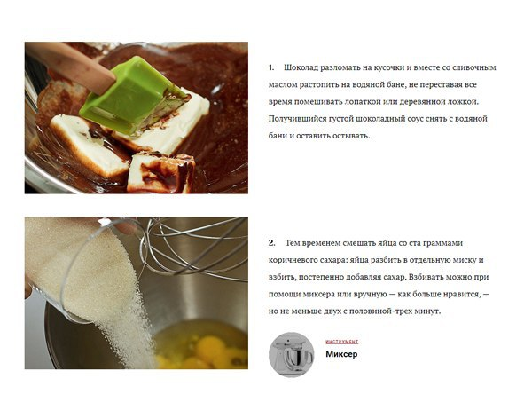The image size is (532, 410).
Task: Open the step 2 sugar pouring photo
Action: coord(137,293)
